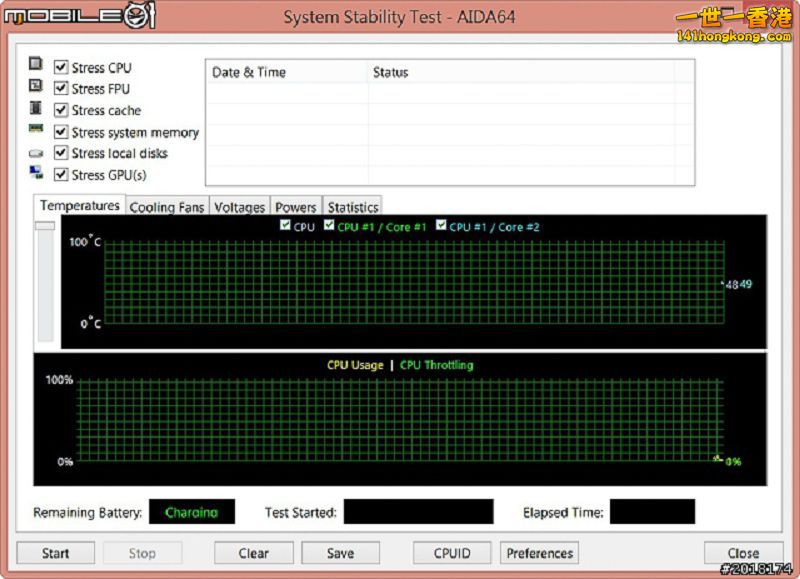
Task: Open the Voltages tab
Action: point(240,207)
